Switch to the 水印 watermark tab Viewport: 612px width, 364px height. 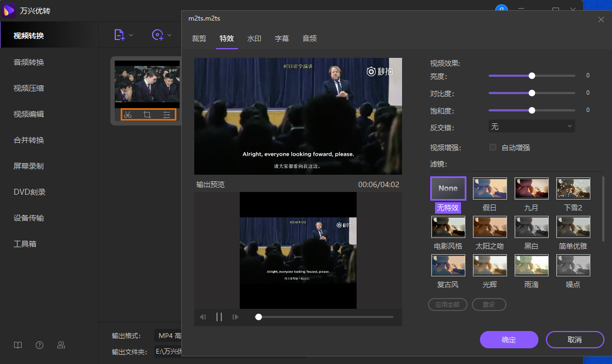pyautogui.click(x=254, y=38)
